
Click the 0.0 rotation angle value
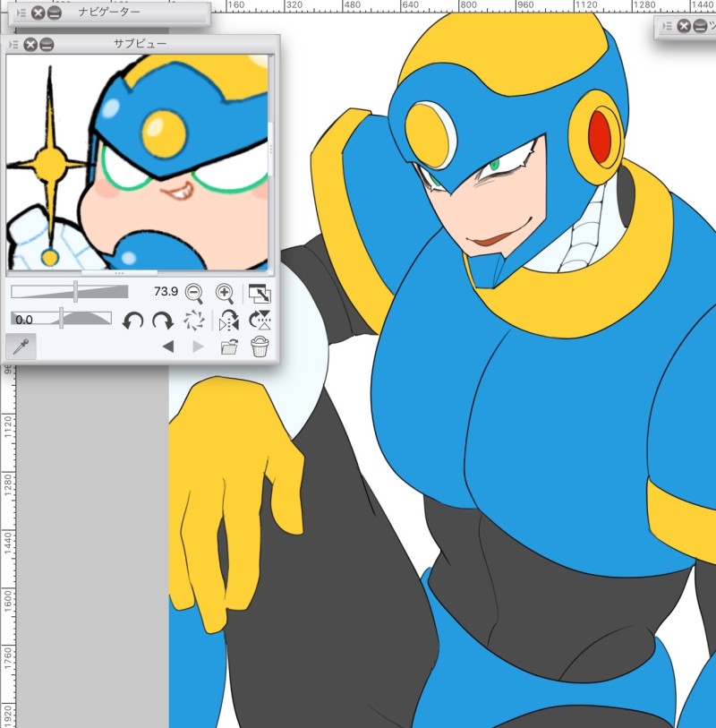point(23,320)
